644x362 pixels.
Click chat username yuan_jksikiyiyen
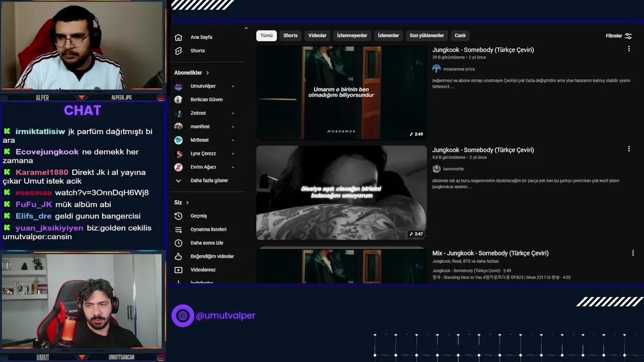[49, 228]
